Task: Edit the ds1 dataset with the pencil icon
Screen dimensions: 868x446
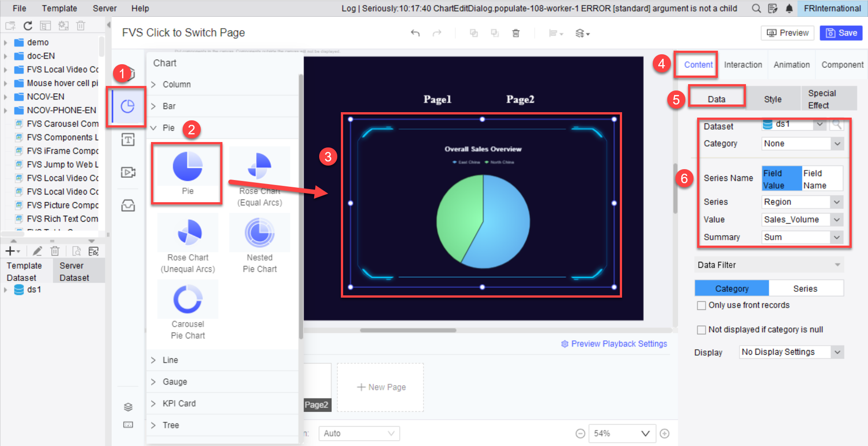Action: (x=38, y=251)
